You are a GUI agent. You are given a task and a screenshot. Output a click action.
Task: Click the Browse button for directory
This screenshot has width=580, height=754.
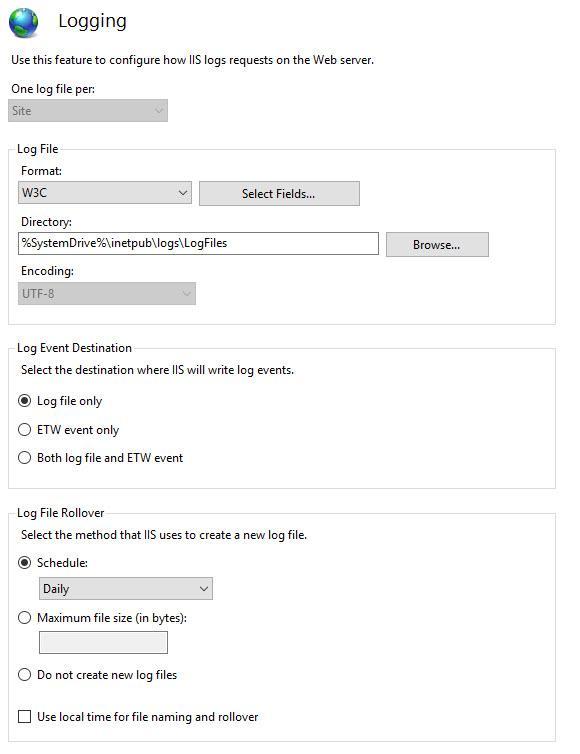point(437,245)
